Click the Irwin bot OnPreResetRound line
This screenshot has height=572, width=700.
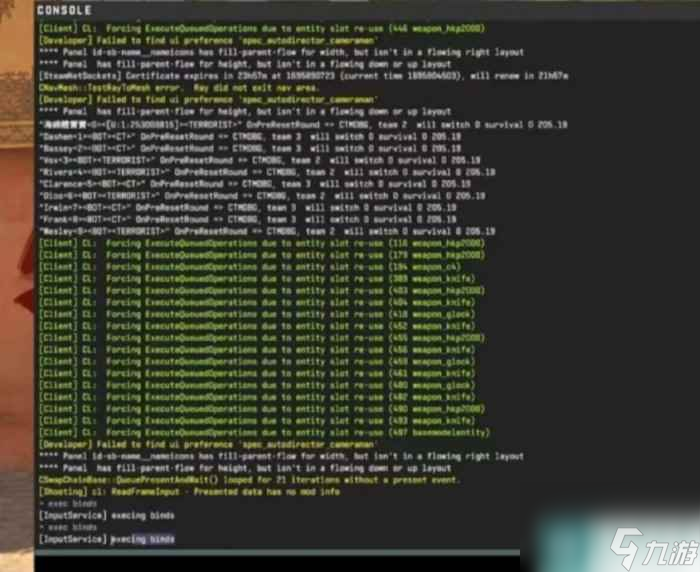248,208
